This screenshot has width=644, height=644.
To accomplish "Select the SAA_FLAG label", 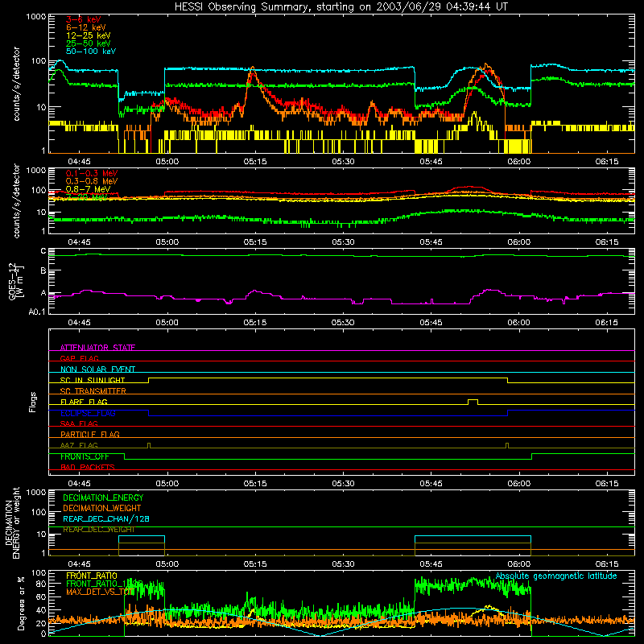I will 79,423.
